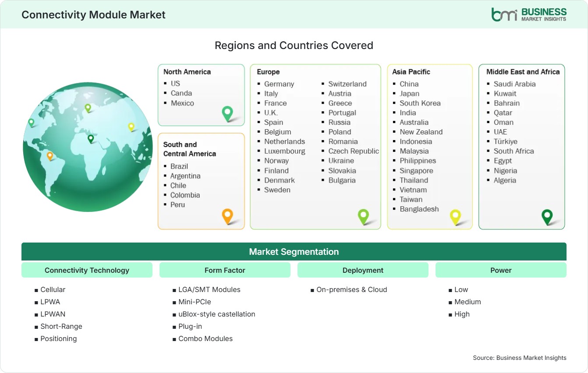Select the Form Factor segment header
Image resolution: width=588 pixels, height=373 pixels.
click(225, 270)
